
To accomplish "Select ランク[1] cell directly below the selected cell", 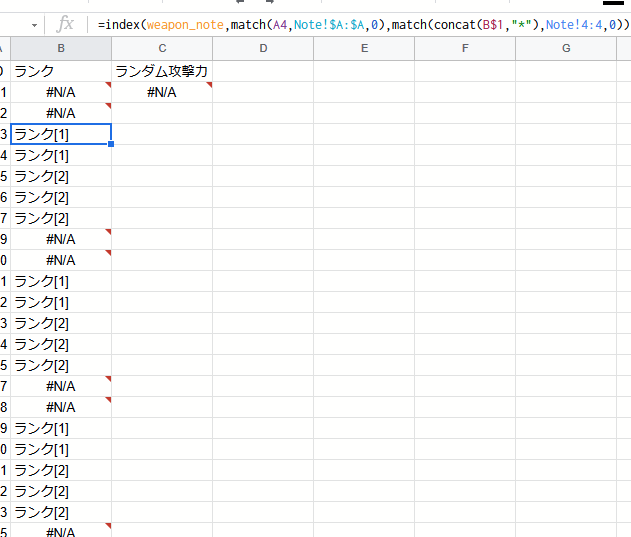I will (61, 155).
